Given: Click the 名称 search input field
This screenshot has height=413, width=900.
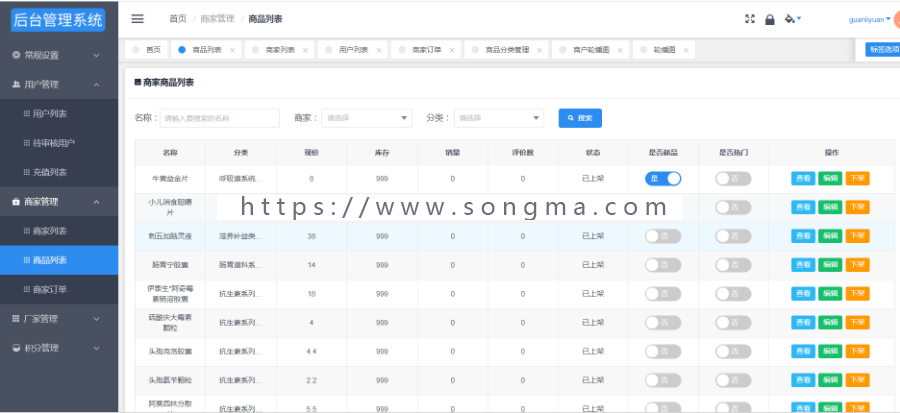Looking at the screenshot, I should [220, 118].
